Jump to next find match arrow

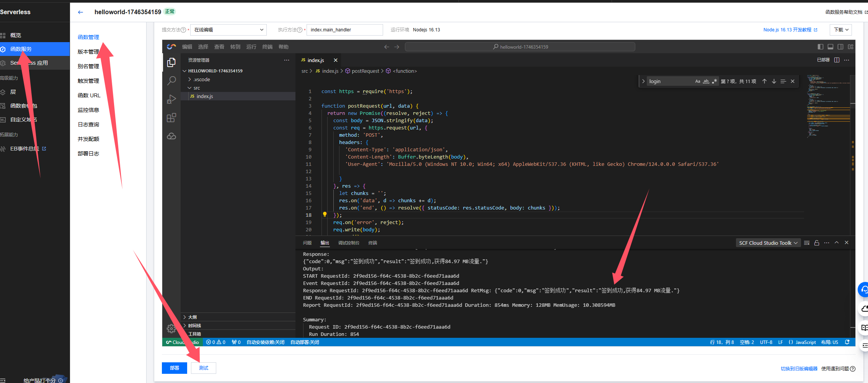point(774,81)
